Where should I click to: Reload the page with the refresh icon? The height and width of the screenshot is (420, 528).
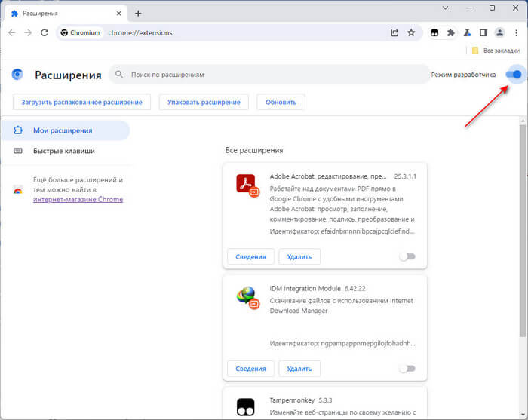[x=45, y=32]
